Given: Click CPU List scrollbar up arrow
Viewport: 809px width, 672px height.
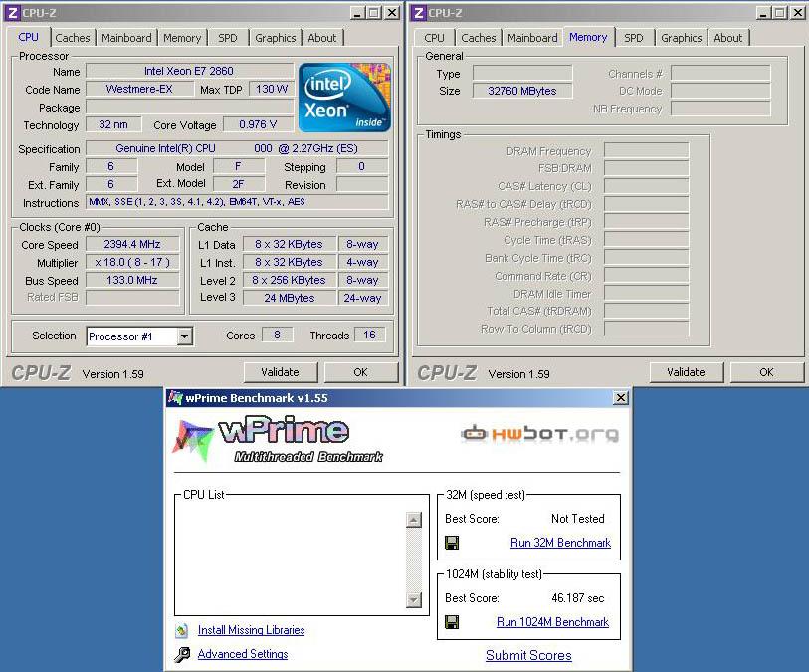Looking at the screenshot, I should click(x=414, y=520).
